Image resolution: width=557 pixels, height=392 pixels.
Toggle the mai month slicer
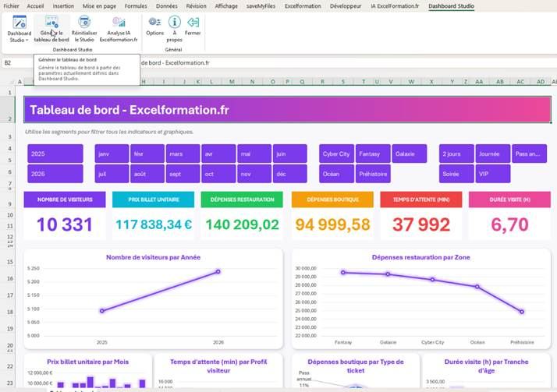tap(254, 154)
